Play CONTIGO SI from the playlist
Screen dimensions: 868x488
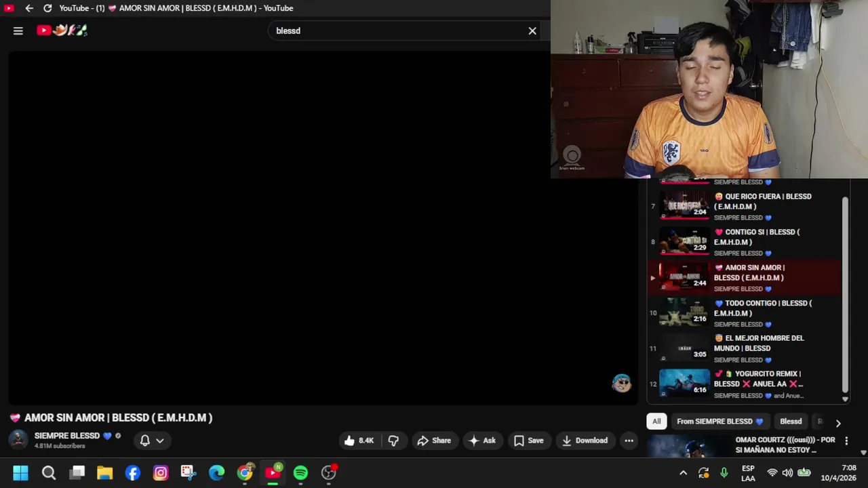pos(744,241)
